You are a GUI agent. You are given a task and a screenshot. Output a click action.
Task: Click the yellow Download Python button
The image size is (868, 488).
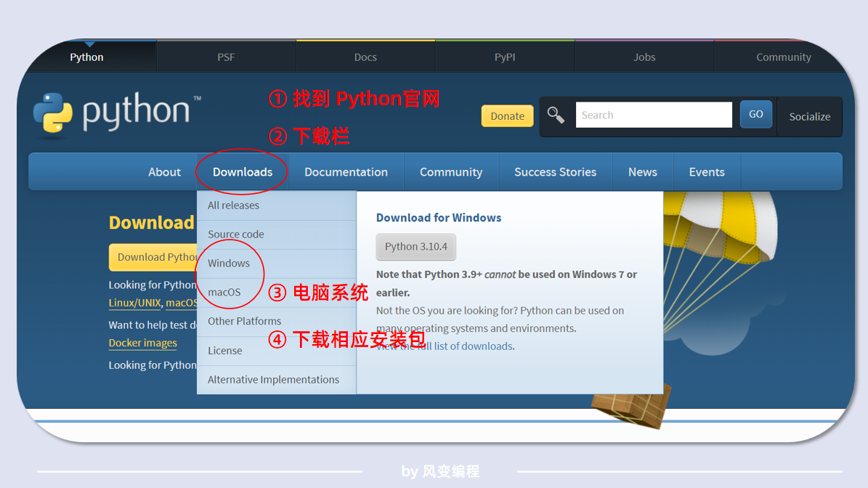[153, 257]
